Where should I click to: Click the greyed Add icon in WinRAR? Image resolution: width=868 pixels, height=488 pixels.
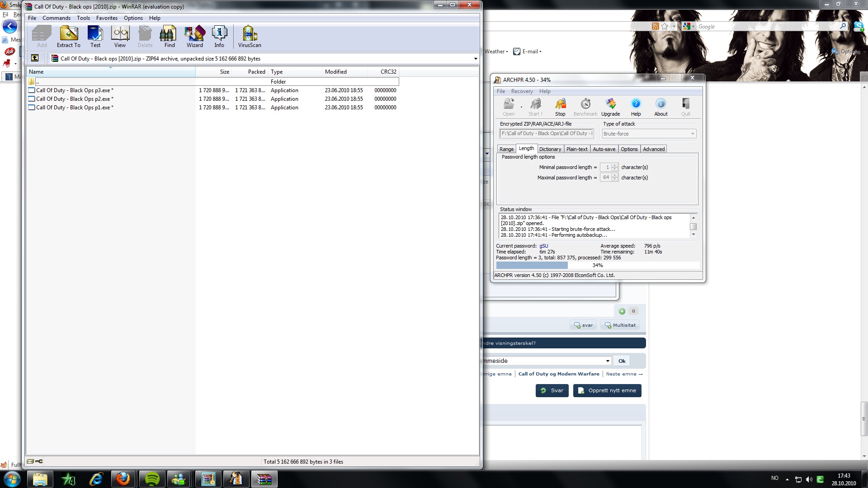[42, 37]
